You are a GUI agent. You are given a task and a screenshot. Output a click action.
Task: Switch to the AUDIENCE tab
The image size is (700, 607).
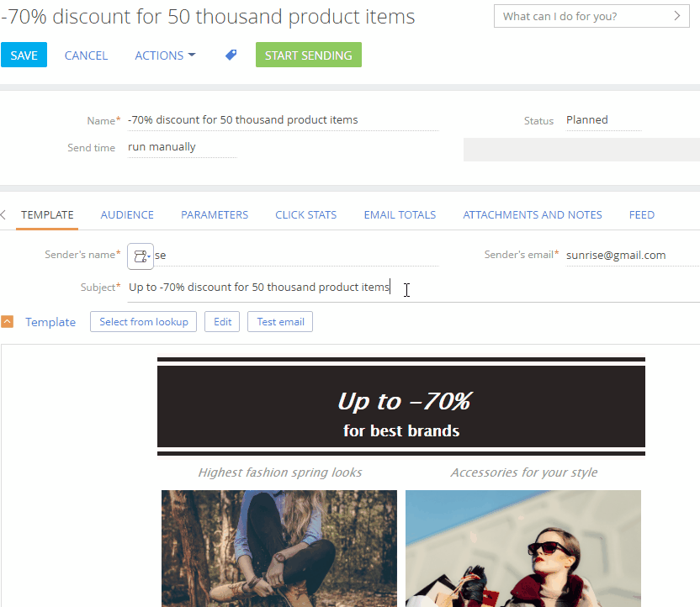click(127, 215)
